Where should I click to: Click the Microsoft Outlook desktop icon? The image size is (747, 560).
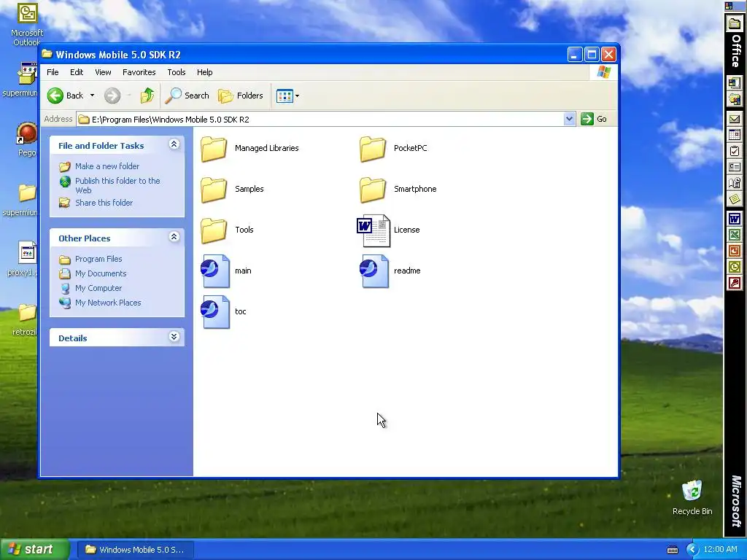[x=27, y=13]
